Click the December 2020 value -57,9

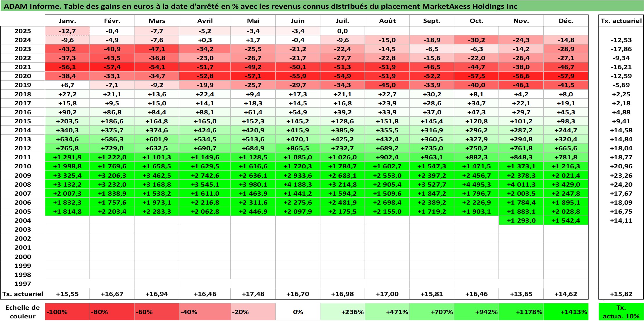coord(566,76)
